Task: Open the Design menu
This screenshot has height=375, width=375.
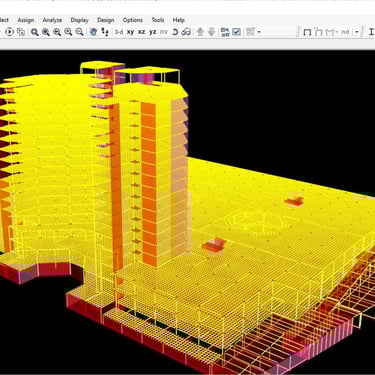Action: pyautogui.click(x=106, y=20)
